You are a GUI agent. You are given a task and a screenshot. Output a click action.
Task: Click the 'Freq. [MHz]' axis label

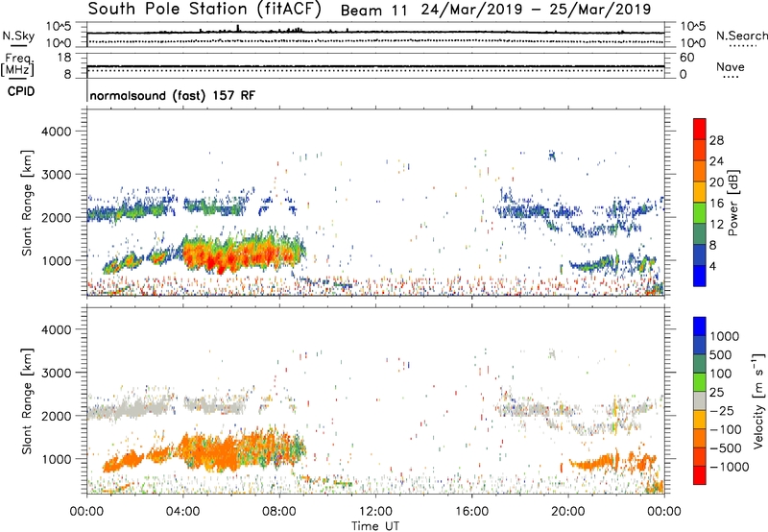coord(18,64)
